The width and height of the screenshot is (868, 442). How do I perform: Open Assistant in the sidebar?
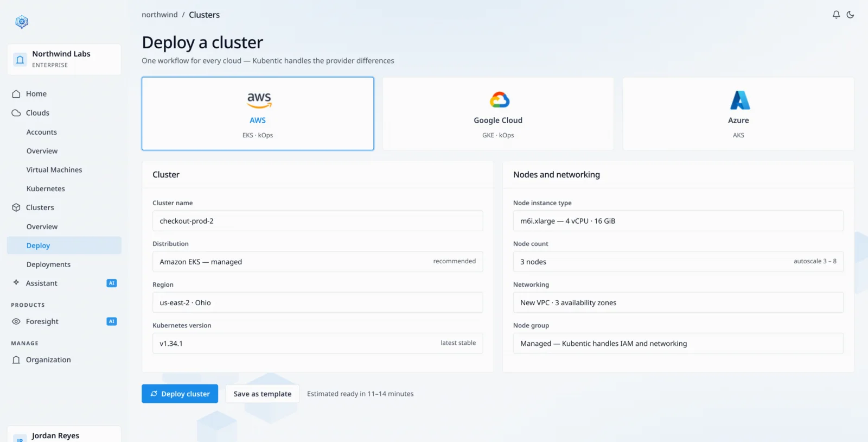64,283
